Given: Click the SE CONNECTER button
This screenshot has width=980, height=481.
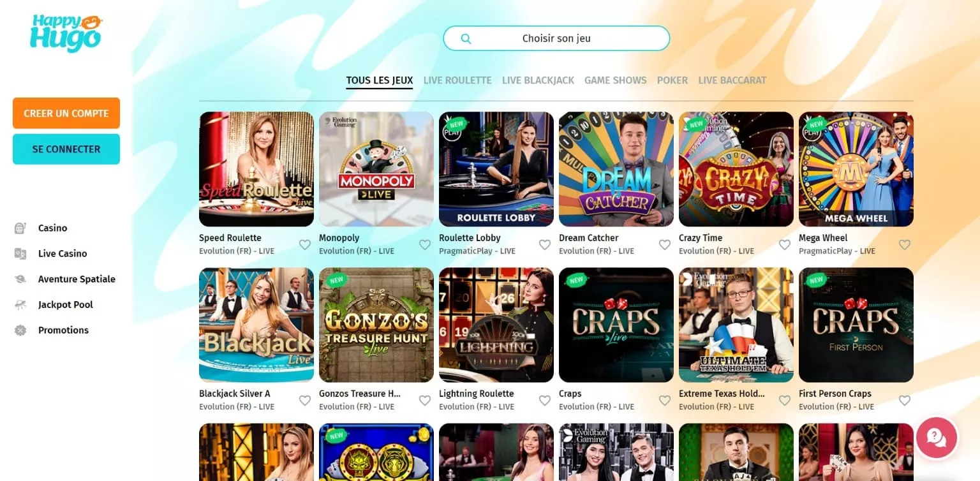Looking at the screenshot, I should pos(66,149).
